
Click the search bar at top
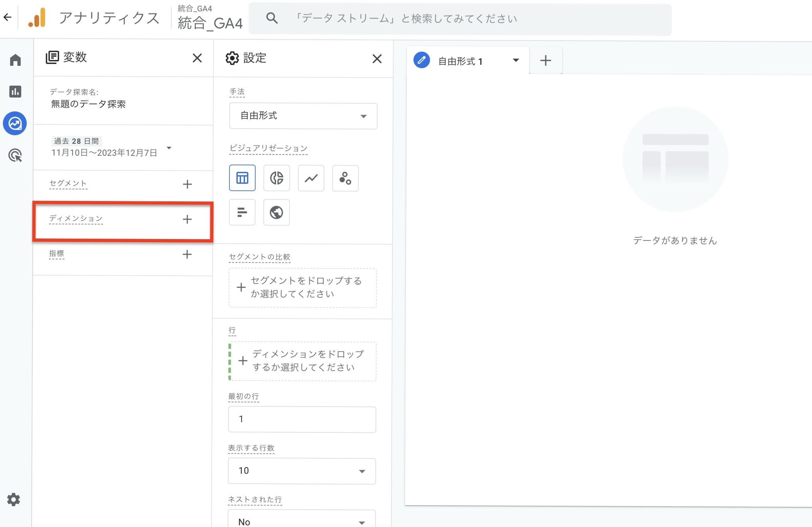coord(460,19)
